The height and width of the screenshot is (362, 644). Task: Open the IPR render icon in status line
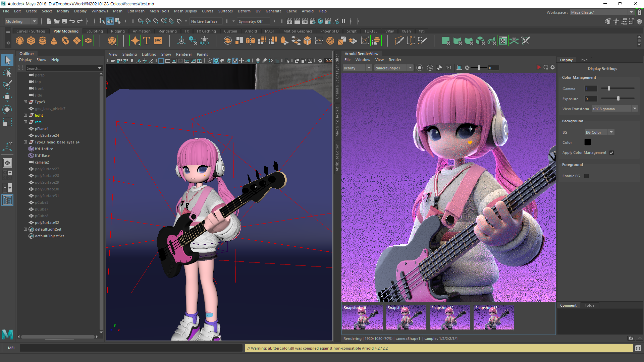tap(305, 21)
